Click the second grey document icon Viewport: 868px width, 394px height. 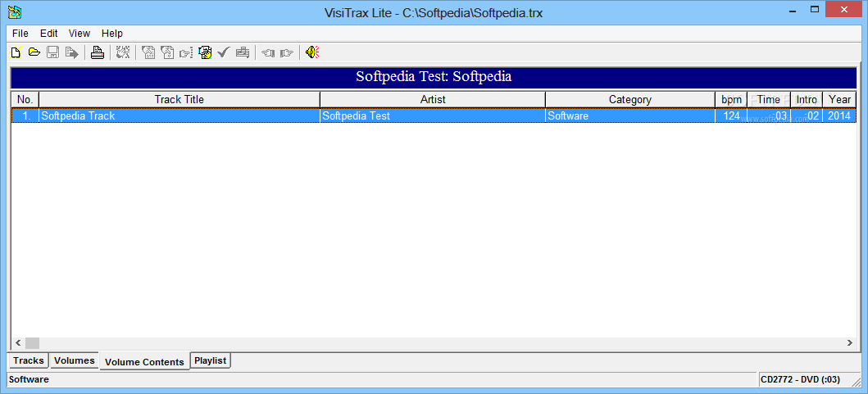167,52
